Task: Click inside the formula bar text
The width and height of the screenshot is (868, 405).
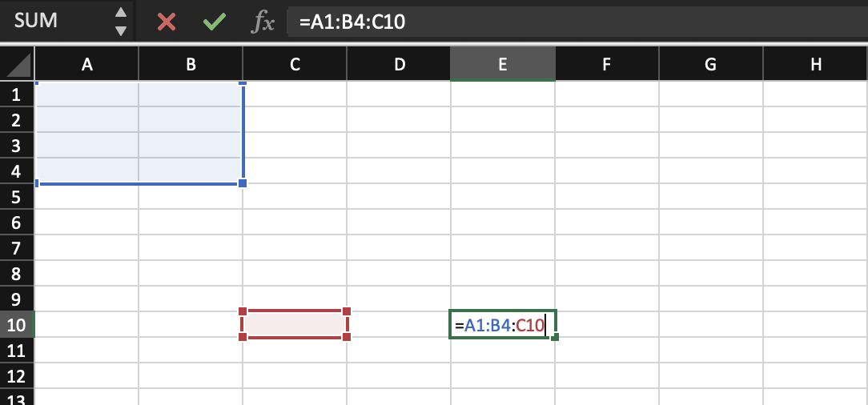Action: point(561,22)
